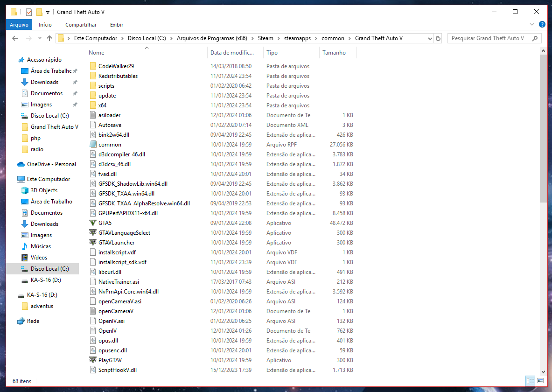The height and width of the screenshot is (392, 552).
Task: Refresh the current folder view
Action: tap(438, 38)
